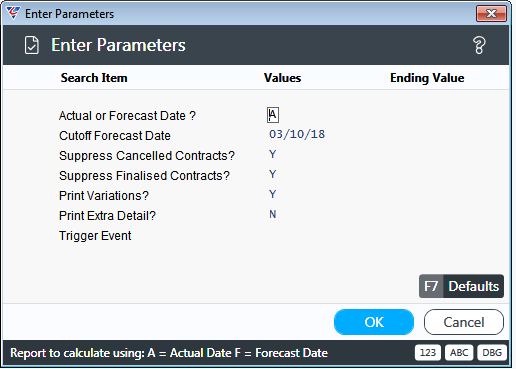This screenshot has height=369, width=516.
Task: Click the help question mark icon
Action: click(x=479, y=45)
